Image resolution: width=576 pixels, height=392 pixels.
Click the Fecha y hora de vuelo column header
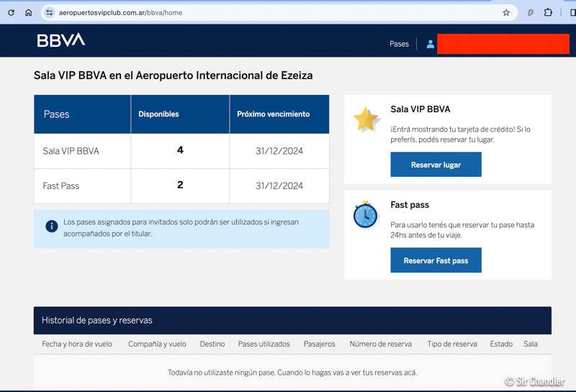tap(77, 344)
